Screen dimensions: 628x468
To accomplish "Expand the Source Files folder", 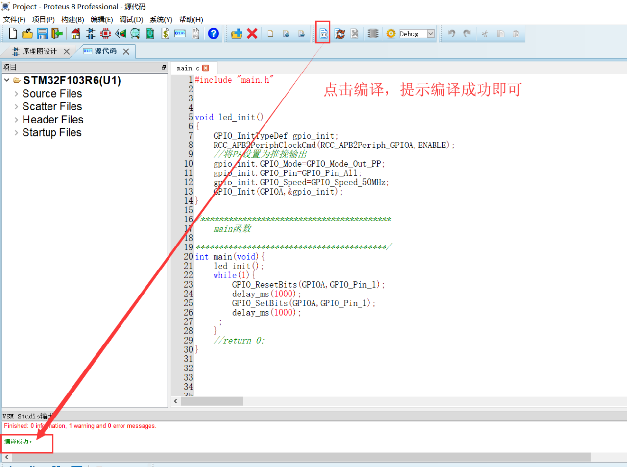I will 16,94.
